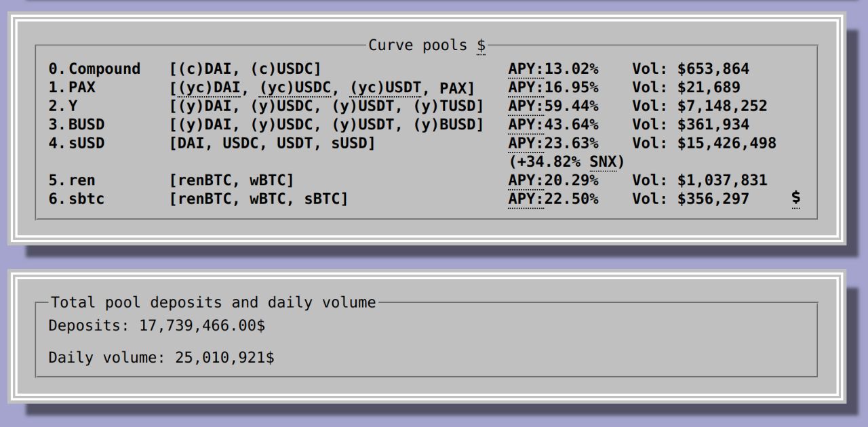Click Daily volume: 25,010,921$ line

click(161, 357)
